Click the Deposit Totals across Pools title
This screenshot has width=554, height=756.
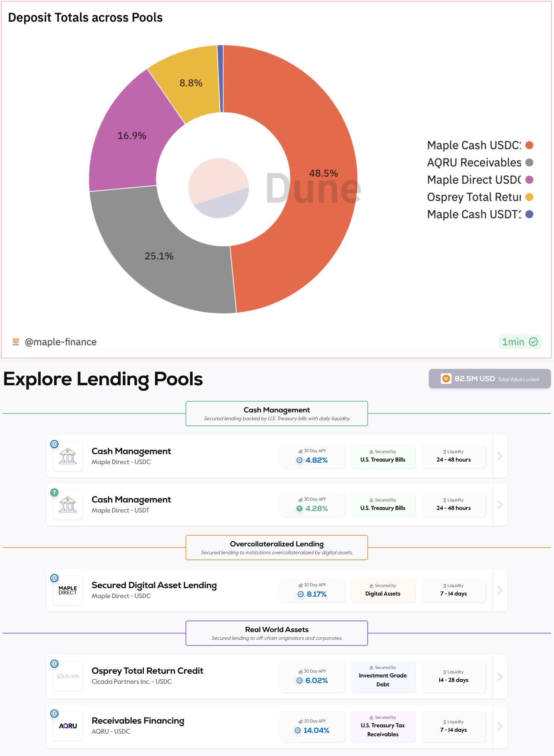click(85, 17)
